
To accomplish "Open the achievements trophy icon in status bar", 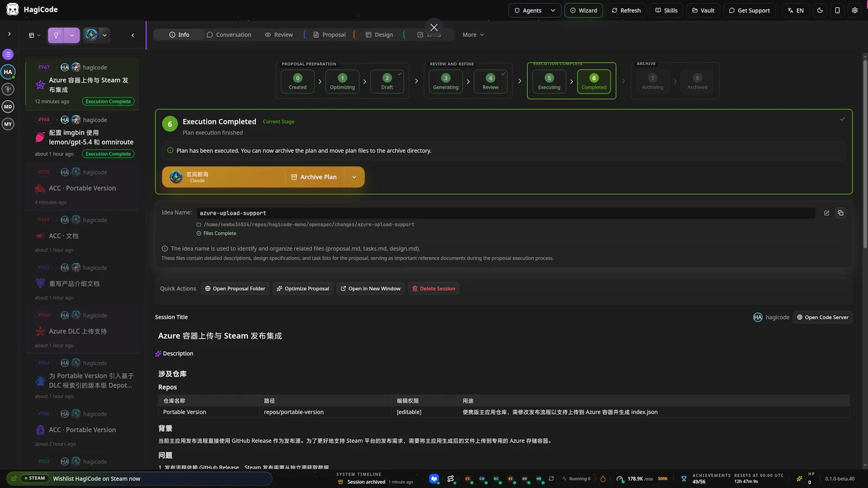I will pos(684,478).
